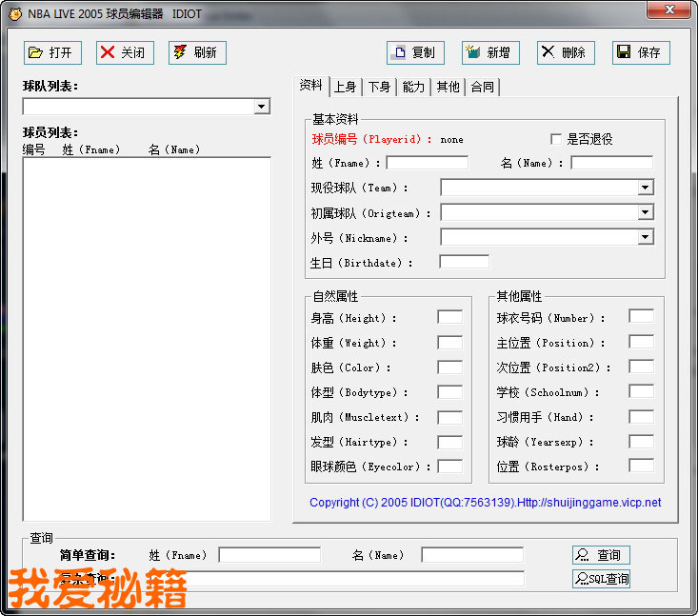The width and height of the screenshot is (698, 616).
Task: Click the 生日 (Birthdate) input field
Action: [464, 262]
